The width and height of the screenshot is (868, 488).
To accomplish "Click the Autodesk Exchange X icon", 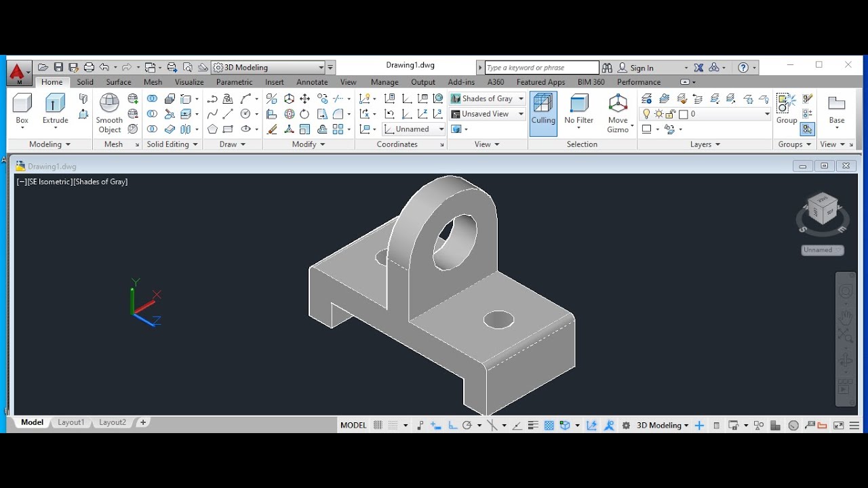I will [x=699, y=68].
